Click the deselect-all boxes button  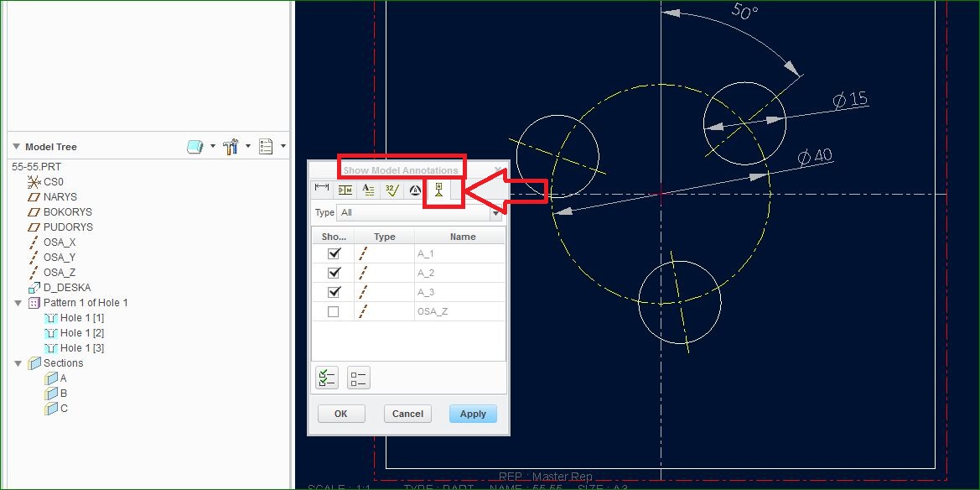coord(359,378)
